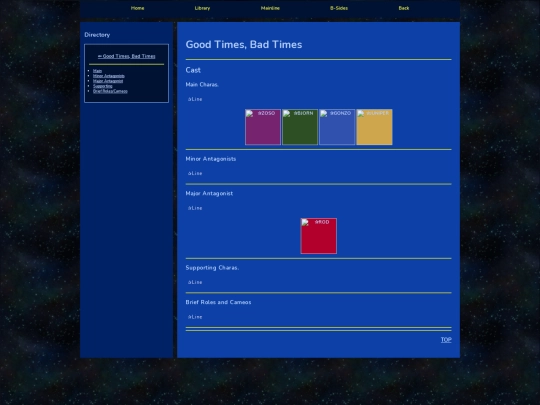Click the Good Times, Bad Times page heading
The height and width of the screenshot is (405, 540).
[244, 44]
